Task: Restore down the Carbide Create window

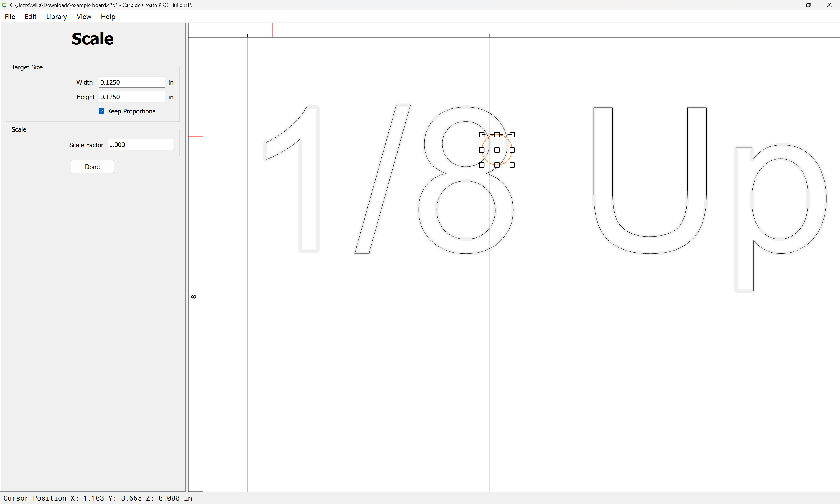Action: click(x=809, y=5)
